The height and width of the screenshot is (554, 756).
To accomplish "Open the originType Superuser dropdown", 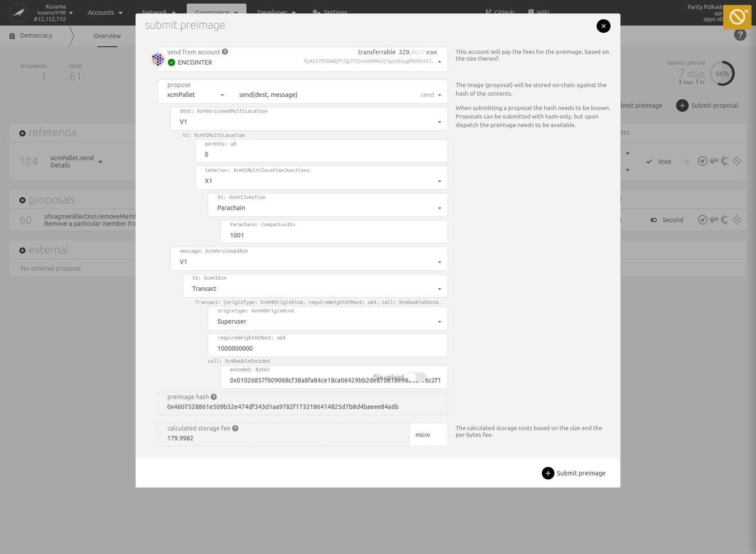I will click(328, 322).
